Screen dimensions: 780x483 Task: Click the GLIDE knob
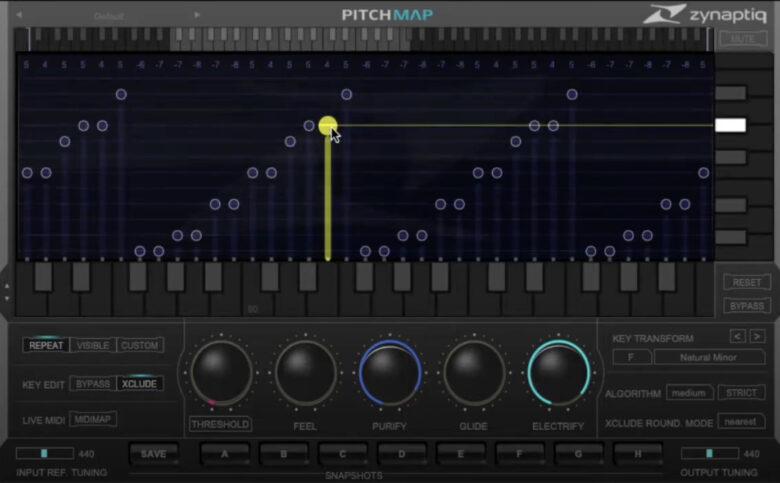(474, 373)
